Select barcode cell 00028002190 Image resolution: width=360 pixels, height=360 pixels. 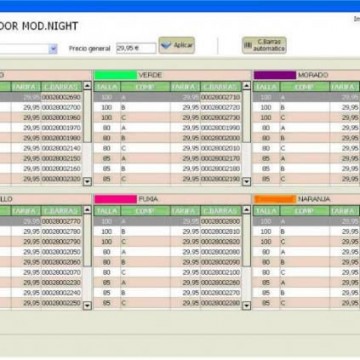[221, 179]
